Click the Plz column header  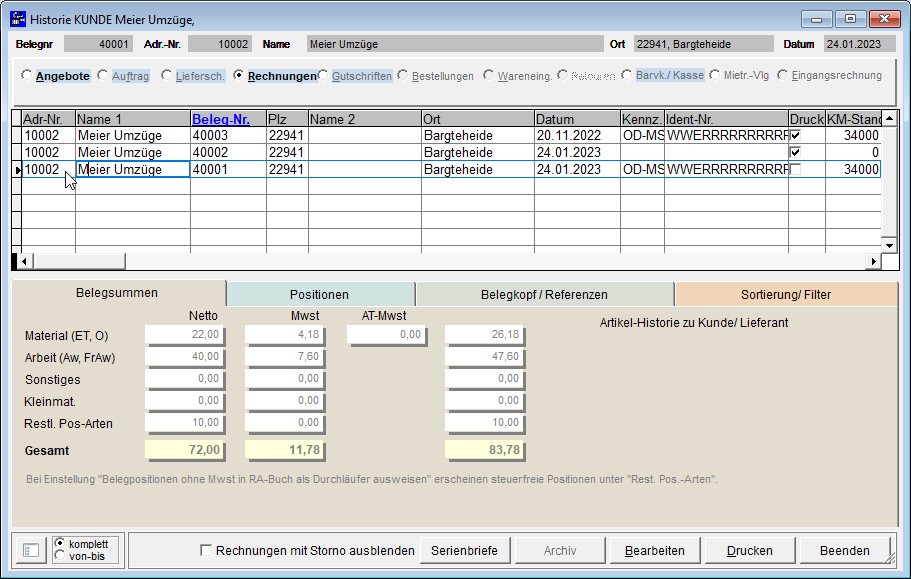[x=288, y=119]
